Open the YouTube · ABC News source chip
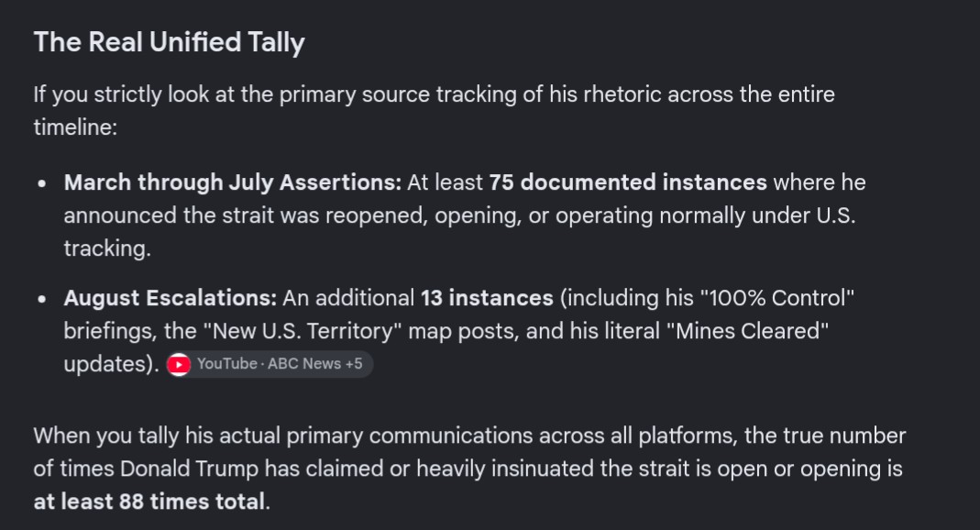The image size is (980, 530). pyautogui.click(x=270, y=364)
